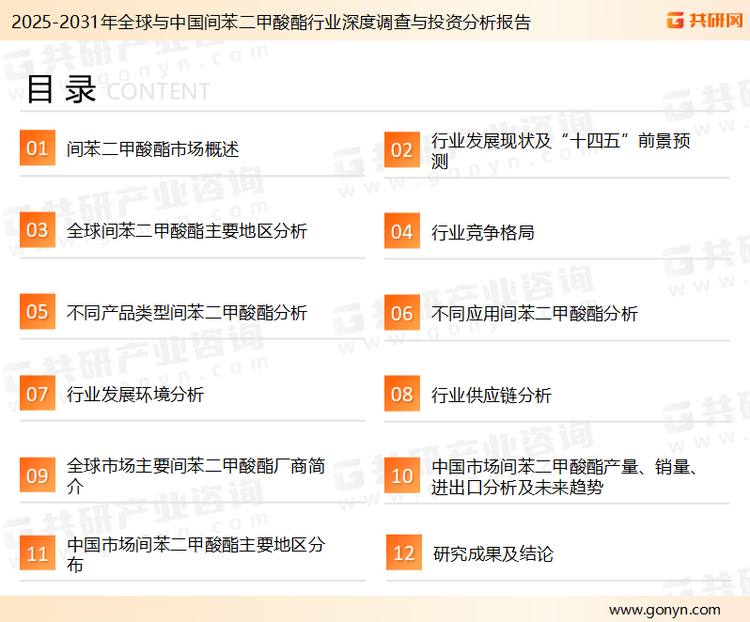
Task: Click the orange 08 number badge
Action: point(402,394)
